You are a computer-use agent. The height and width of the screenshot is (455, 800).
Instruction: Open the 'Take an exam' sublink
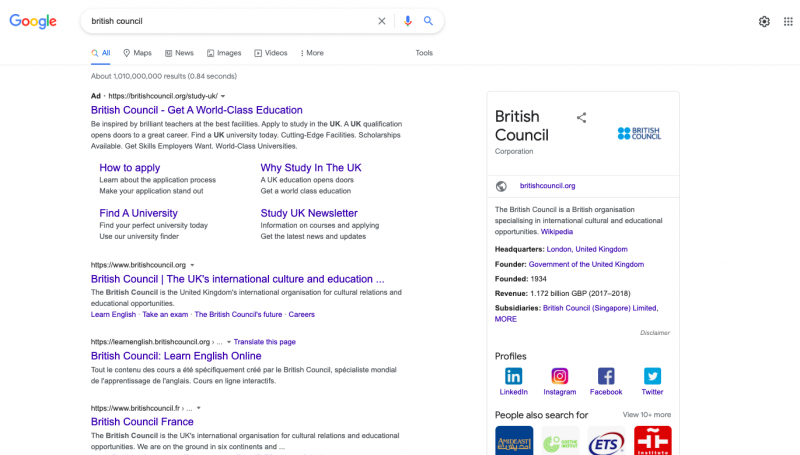165,315
